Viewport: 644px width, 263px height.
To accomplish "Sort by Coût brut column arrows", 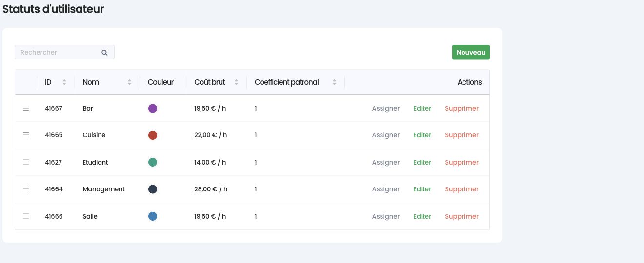I will point(236,82).
